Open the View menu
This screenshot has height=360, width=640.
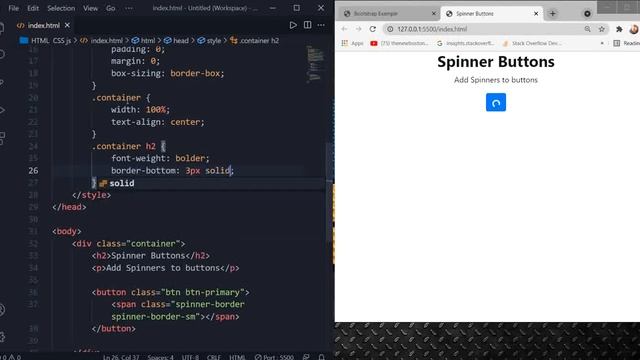click(90, 8)
